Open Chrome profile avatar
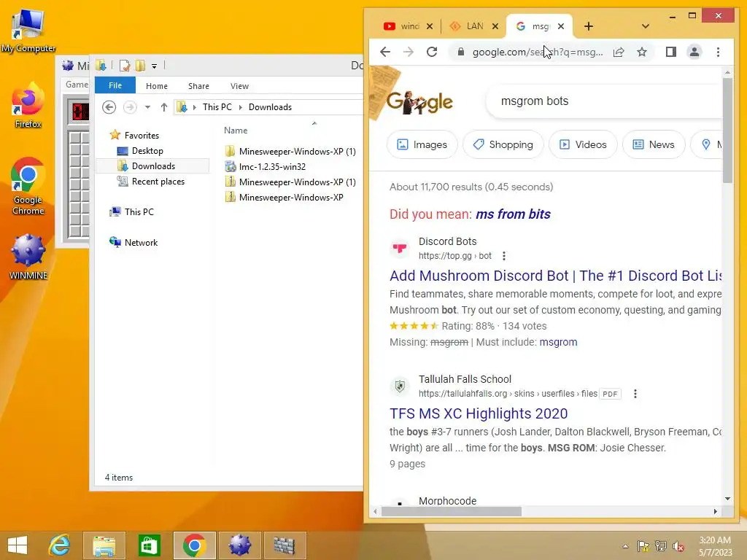This screenshot has width=747, height=560. click(694, 52)
